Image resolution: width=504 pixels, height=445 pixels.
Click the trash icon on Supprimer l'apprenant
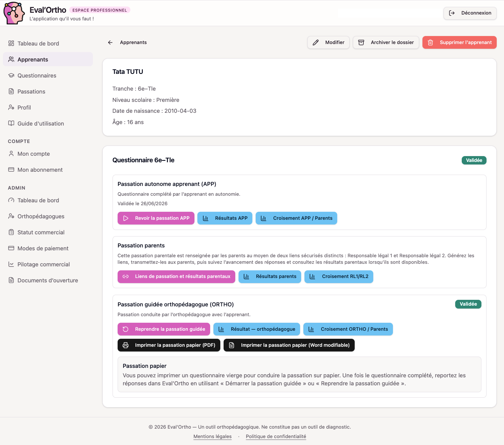point(430,43)
